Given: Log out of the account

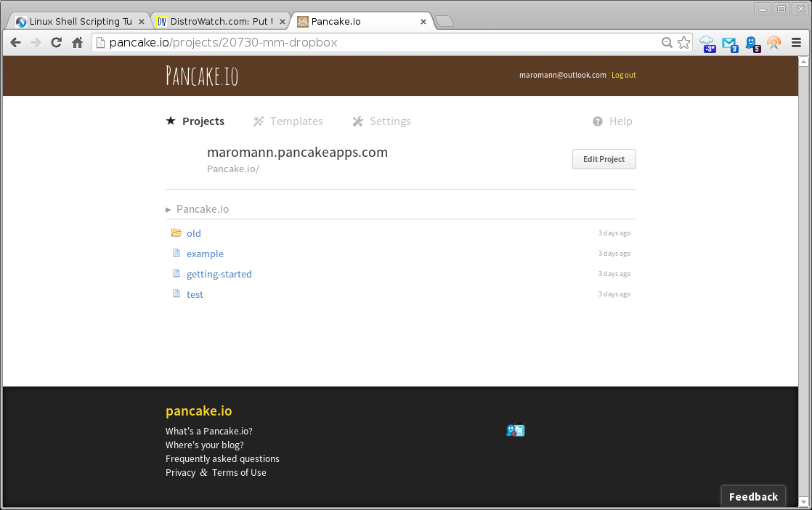Looking at the screenshot, I should 623,75.
